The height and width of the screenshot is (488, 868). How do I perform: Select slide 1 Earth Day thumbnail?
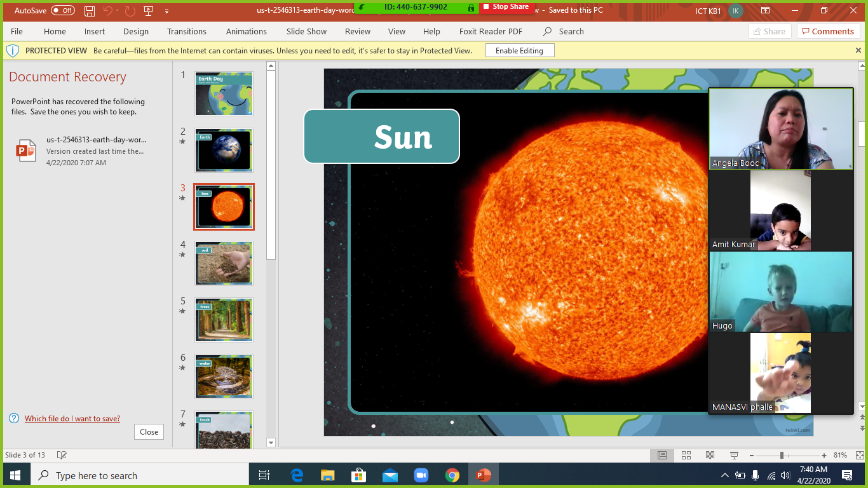pos(224,94)
